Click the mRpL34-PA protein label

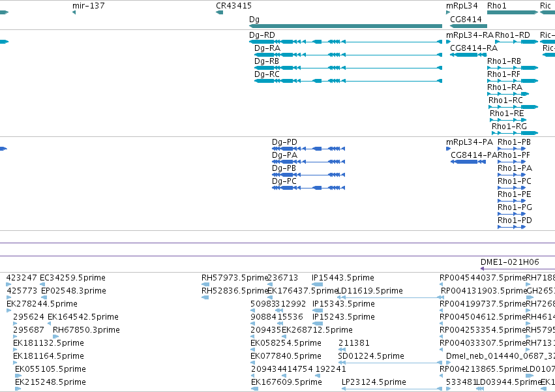pyautogui.click(x=470, y=142)
